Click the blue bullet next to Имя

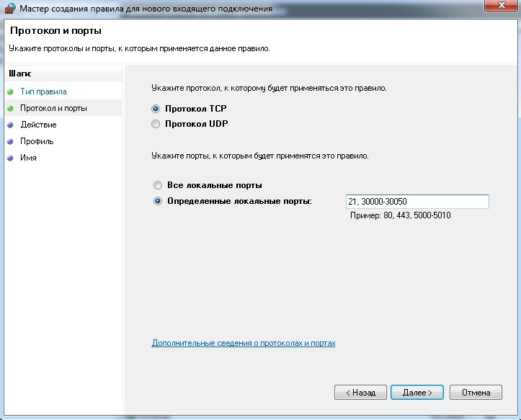pos(10,158)
